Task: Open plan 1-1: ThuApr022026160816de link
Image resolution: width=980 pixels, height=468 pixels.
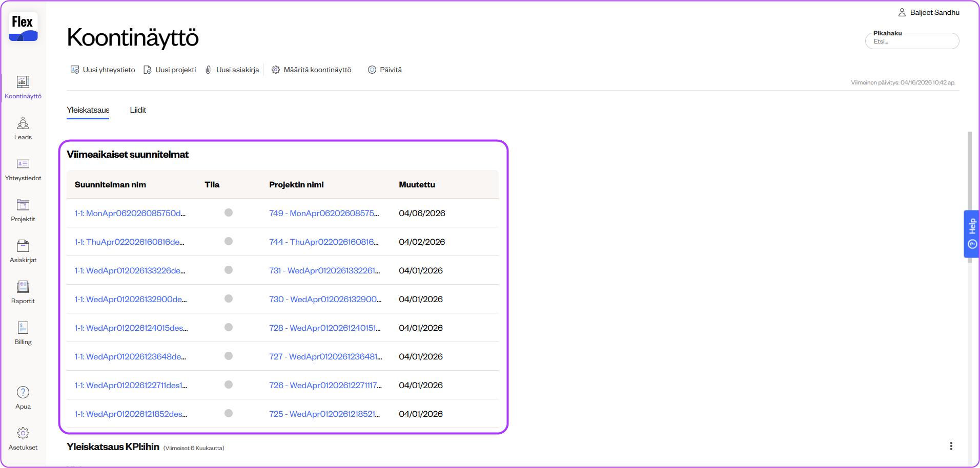Action: 129,242
